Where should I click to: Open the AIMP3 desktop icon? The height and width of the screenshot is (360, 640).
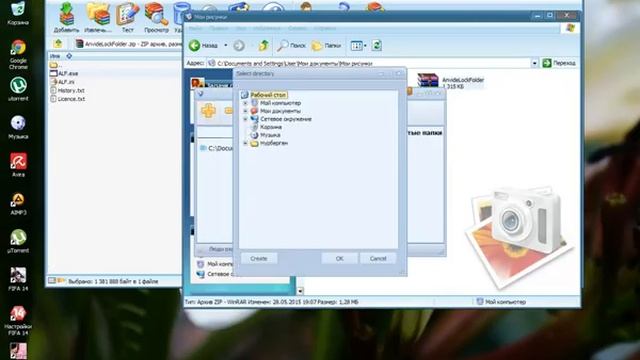pos(18,204)
